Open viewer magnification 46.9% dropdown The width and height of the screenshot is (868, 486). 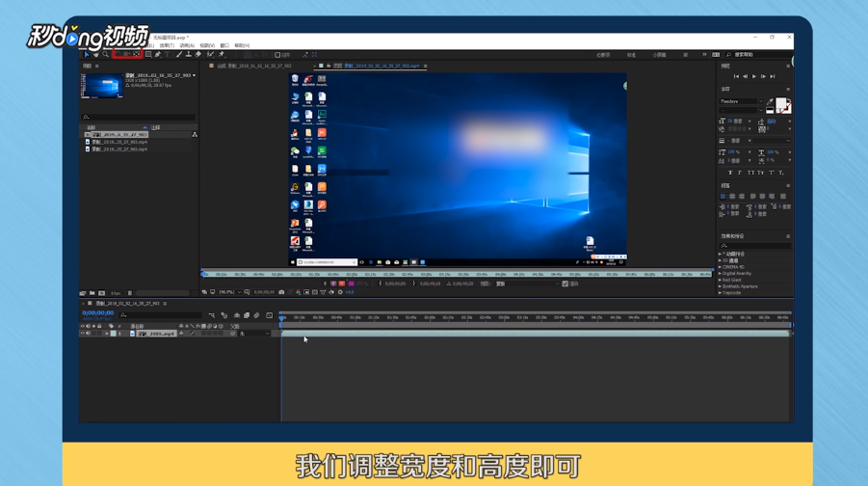point(230,292)
